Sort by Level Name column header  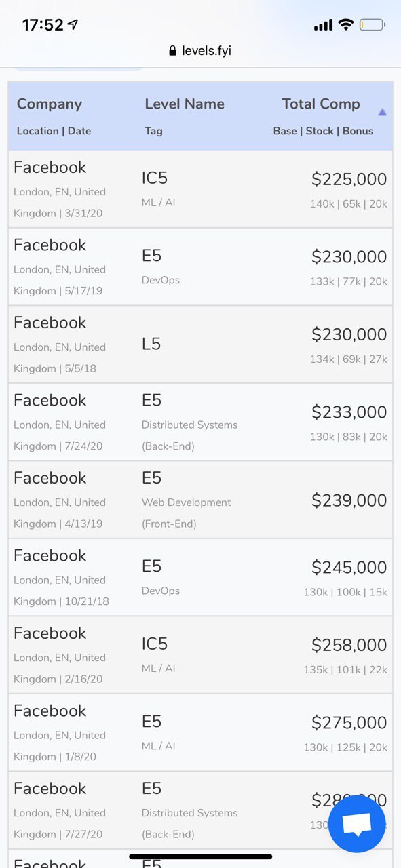tap(185, 104)
